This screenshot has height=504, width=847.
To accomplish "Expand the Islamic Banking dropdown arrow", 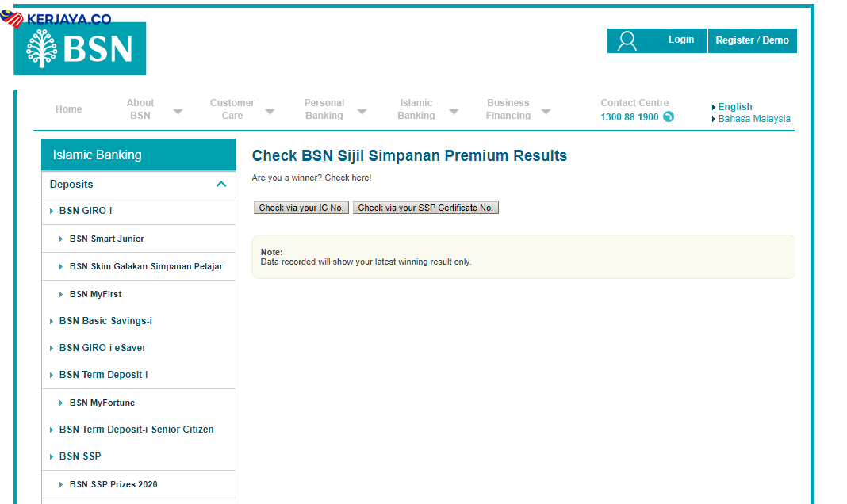I will 454,112.
